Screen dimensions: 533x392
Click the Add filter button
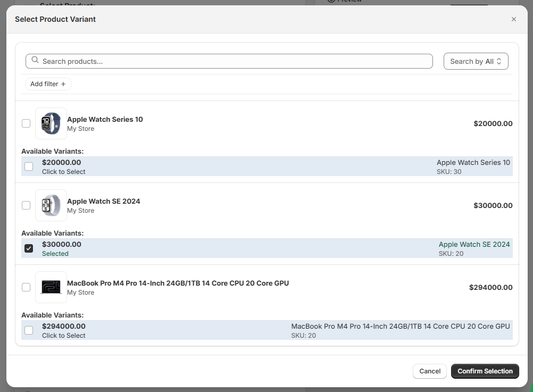[48, 84]
